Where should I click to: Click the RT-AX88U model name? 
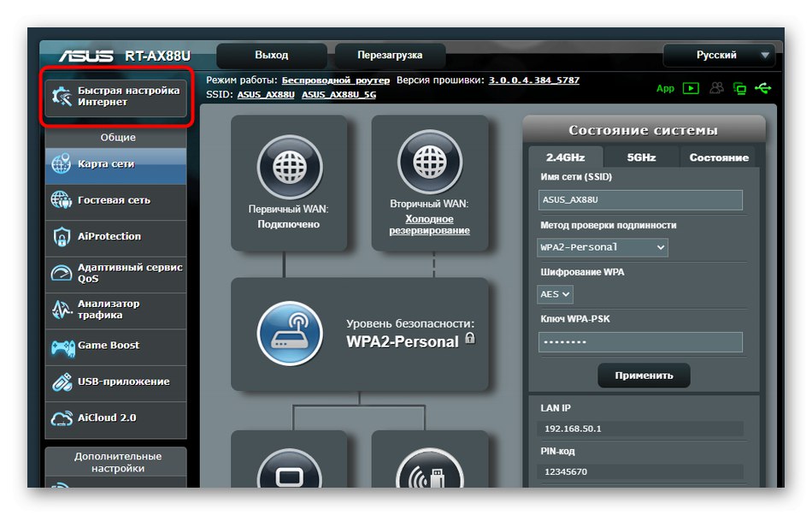pyautogui.click(x=157, y=56)
